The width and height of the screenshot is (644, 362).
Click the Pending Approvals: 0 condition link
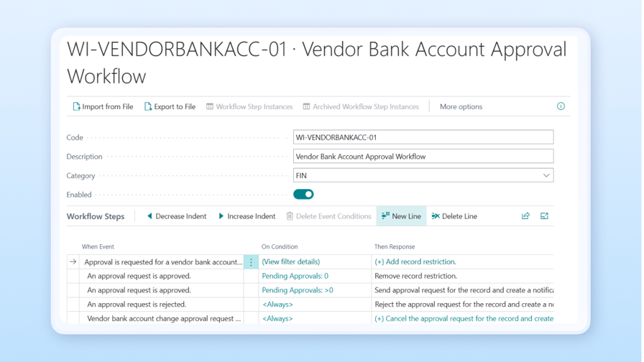coord(295,276)
